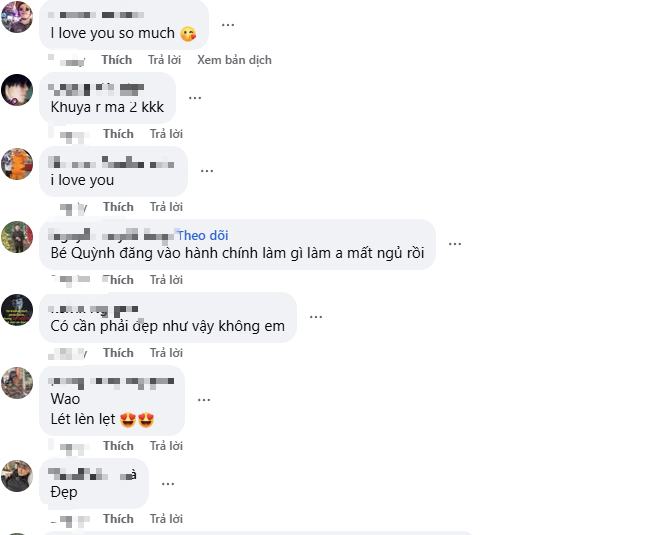Screen dimensions: 672x535
Task: Click avatar of 'Wao' commenter
Action: click(17, 383)
